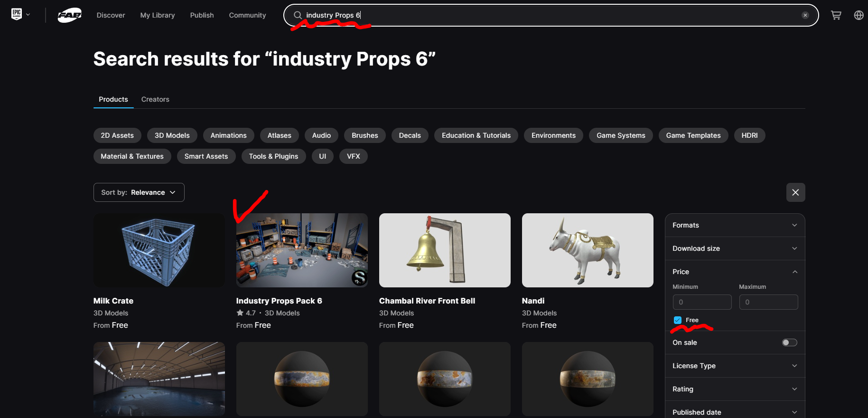The image size is (868, 418).
Task: Click the star rating of Industry Props Pack 6
Action: (x=246, y=313)
